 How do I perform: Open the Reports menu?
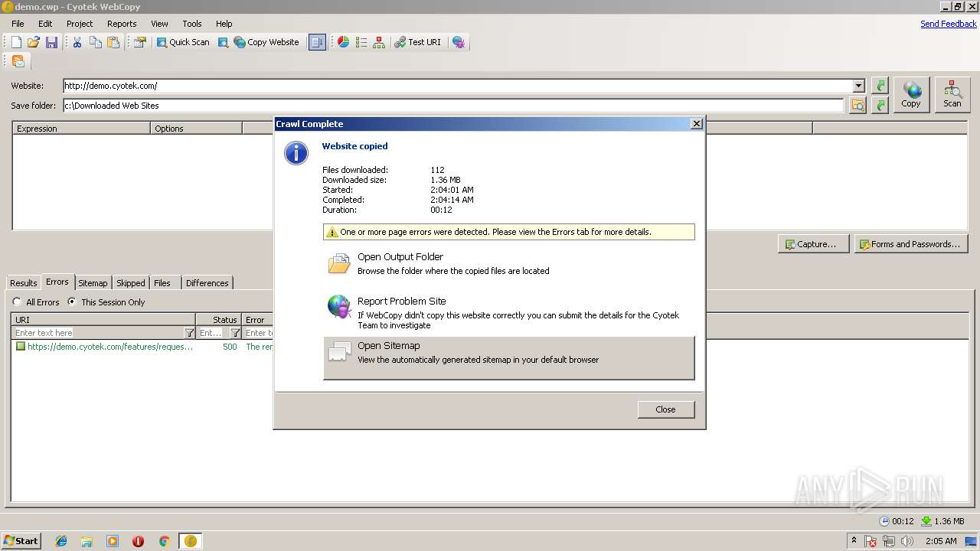tap(122, 24)
